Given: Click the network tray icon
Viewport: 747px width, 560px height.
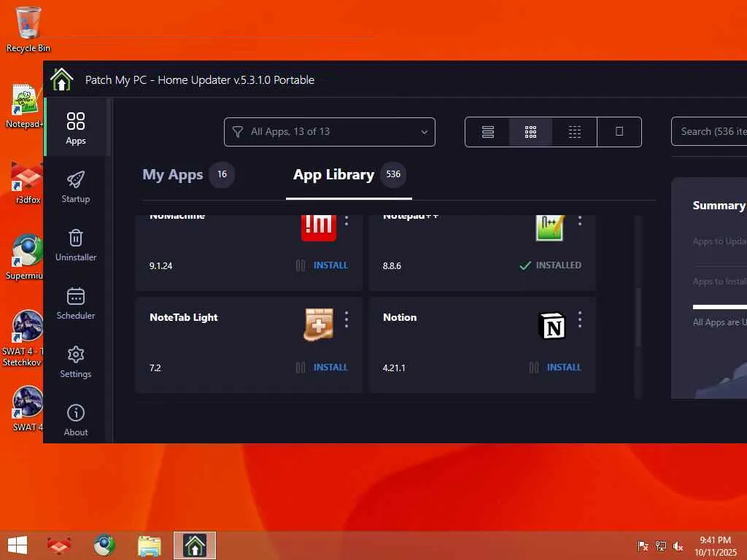Looking at the screenshot, I should coord(660,546).
